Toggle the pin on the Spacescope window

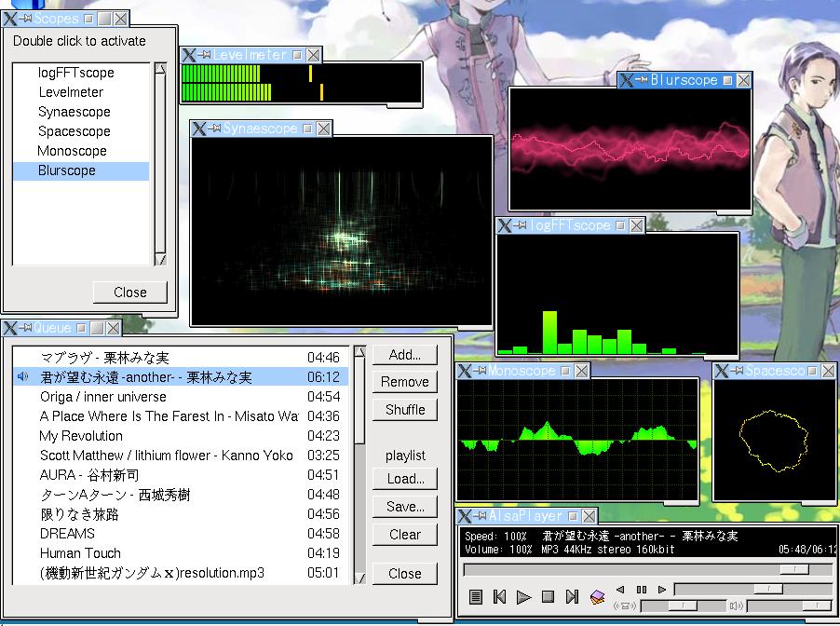[x=738, y=371]
